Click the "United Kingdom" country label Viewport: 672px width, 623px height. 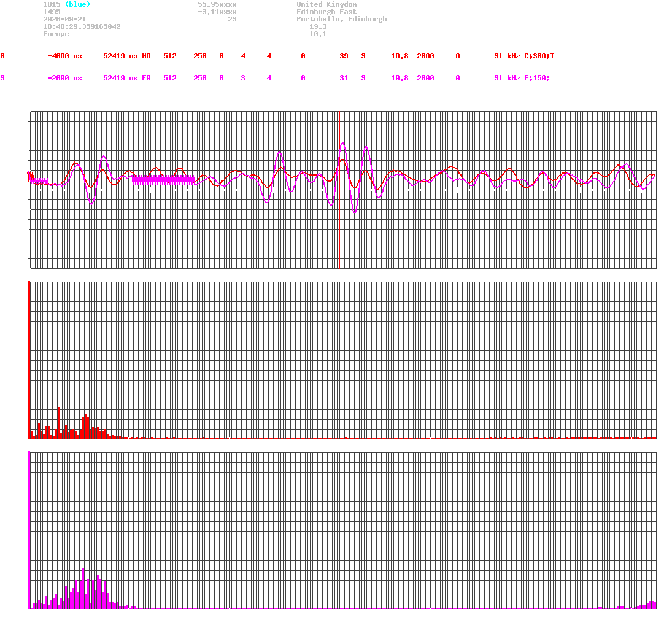[326, 4]
